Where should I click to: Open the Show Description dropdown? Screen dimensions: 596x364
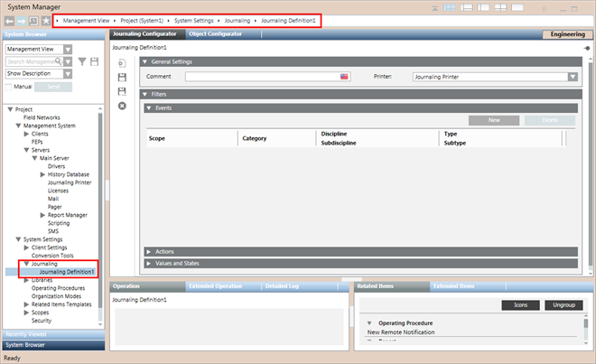coord(68,74)
